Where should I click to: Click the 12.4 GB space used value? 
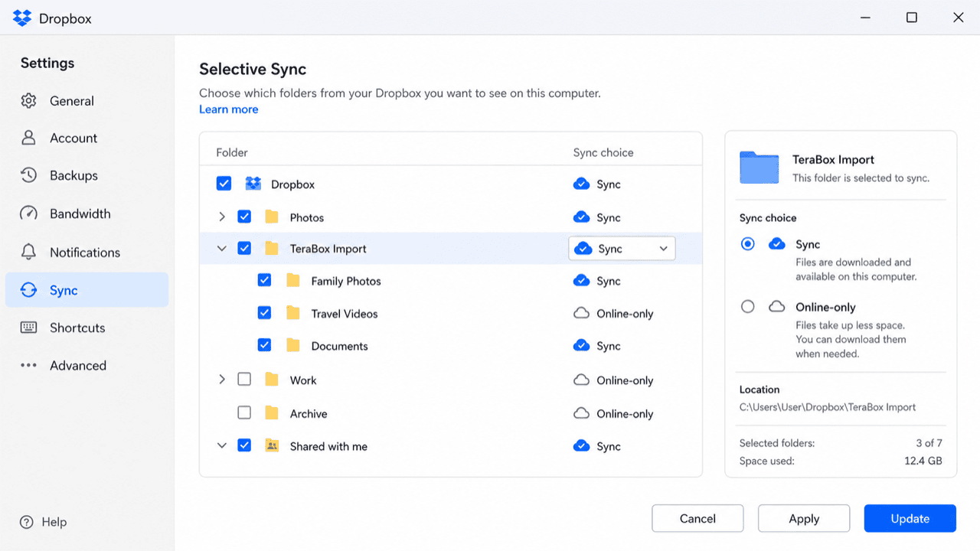[923, 461]
